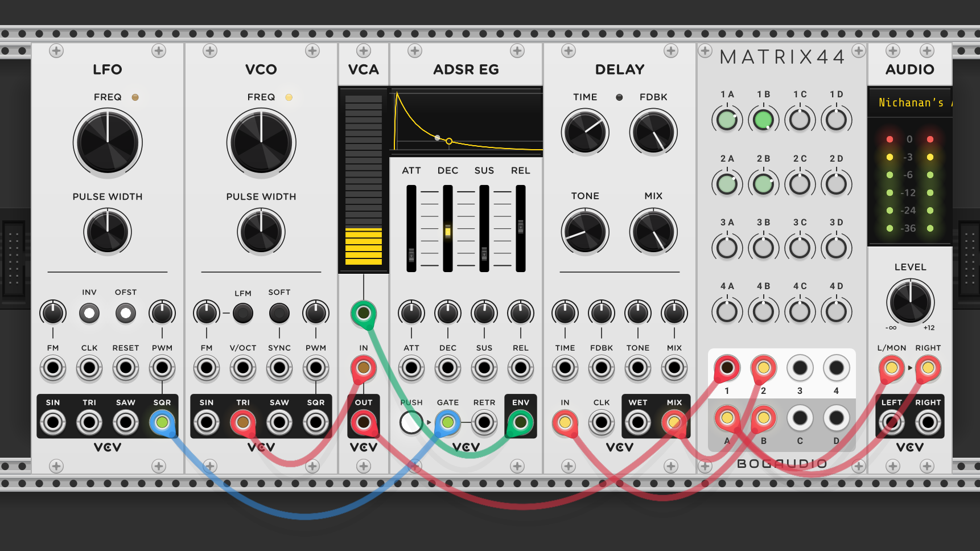Click the MATRIX44 1B knob
Image resolution: width=980 pixels, height=551 pixels.
coord(763,120)
